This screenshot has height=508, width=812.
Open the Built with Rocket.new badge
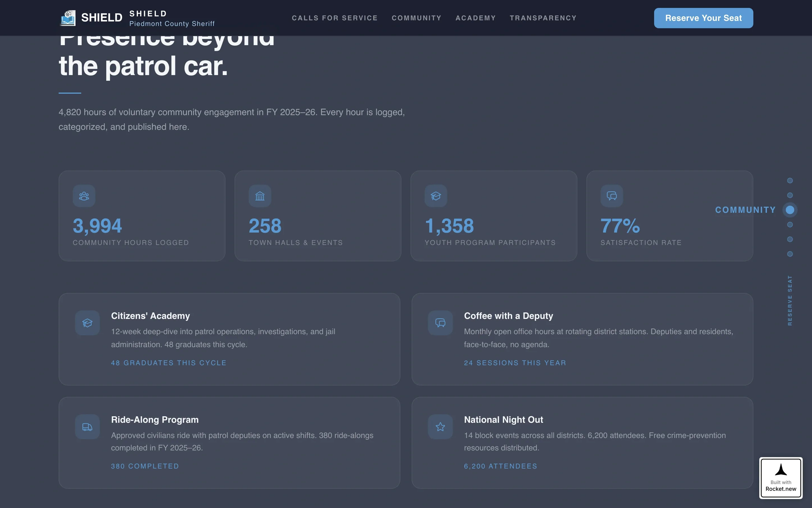(x=781, y=478)
